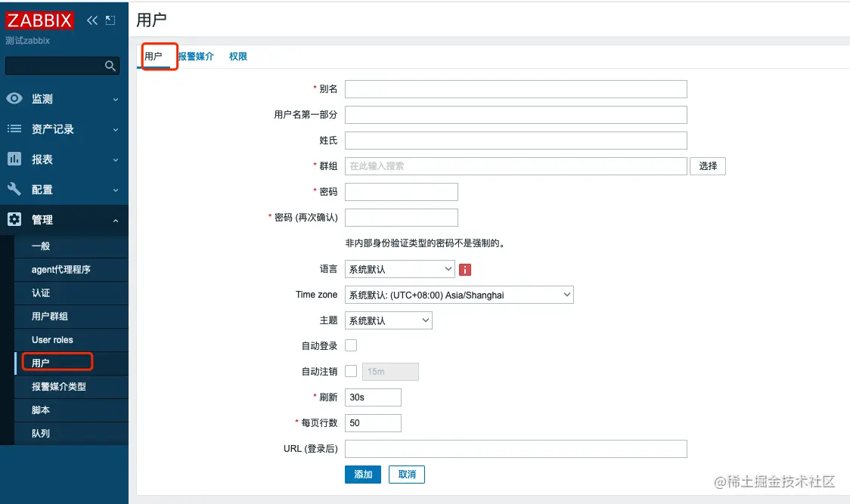Click the 姓氏 input field
The width and height of the screenshot is (850, 504).
(x=516, y=141)
